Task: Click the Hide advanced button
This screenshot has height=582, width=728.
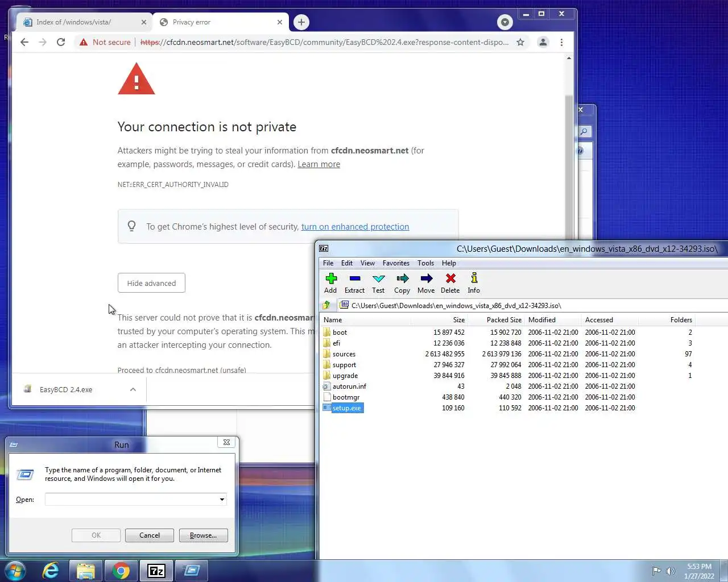Action: pos(151,283)
